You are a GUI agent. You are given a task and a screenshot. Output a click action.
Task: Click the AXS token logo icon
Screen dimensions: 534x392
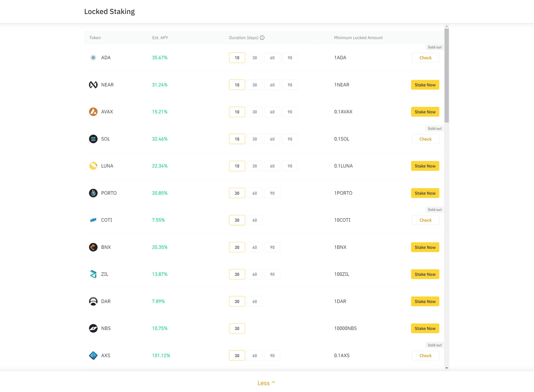(93, 356)
